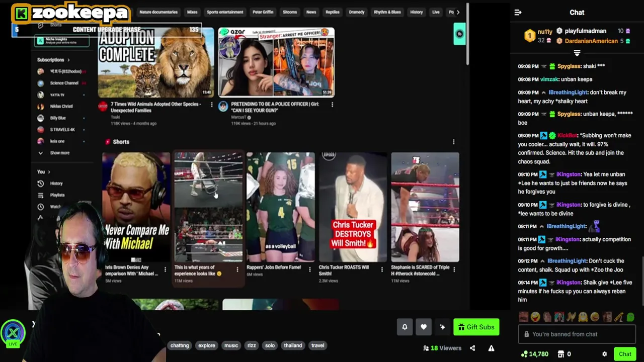The image size is (644, 362).
Task: Select the History filter chip
Action: click(417, 12)
